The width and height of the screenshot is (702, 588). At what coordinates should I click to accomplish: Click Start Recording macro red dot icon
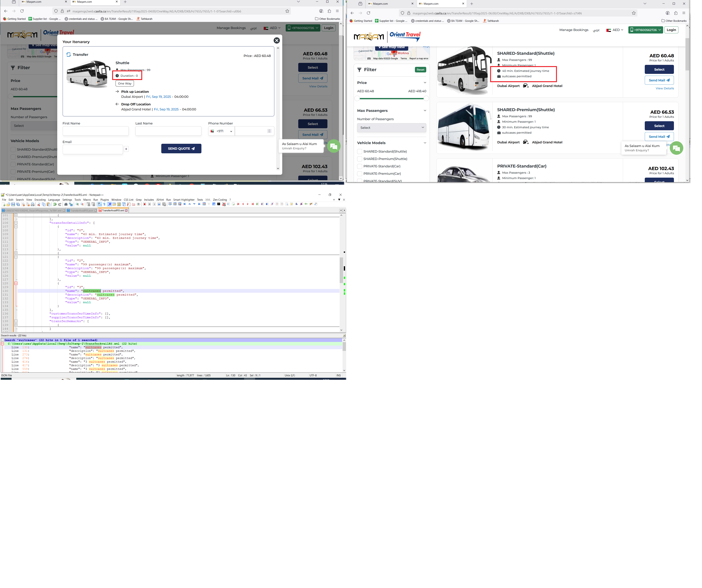(145, 204)
